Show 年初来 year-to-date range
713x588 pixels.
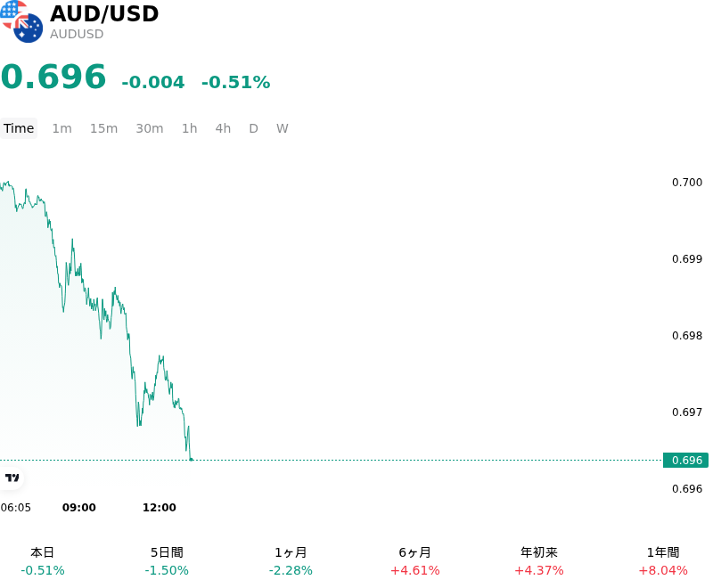tap(539, 561)
